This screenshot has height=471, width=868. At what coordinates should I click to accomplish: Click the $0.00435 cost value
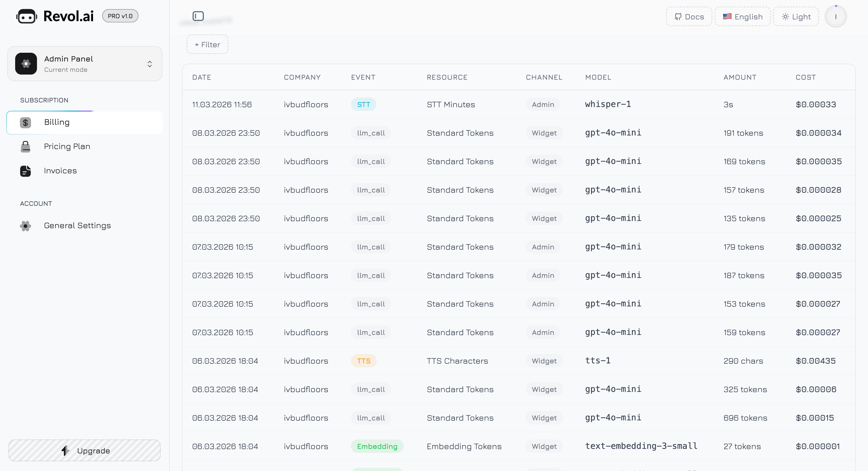click(x=816, y=361)
